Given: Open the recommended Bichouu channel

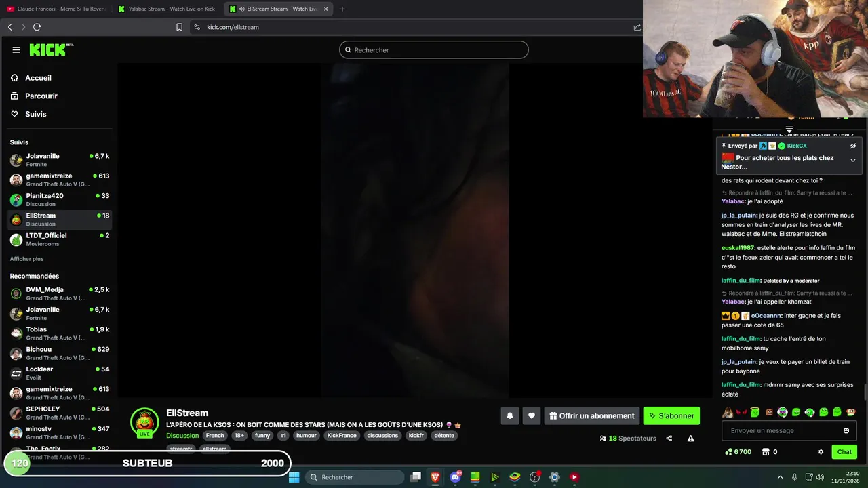Looking at the screenshot, I should click(x=60, y=353).
